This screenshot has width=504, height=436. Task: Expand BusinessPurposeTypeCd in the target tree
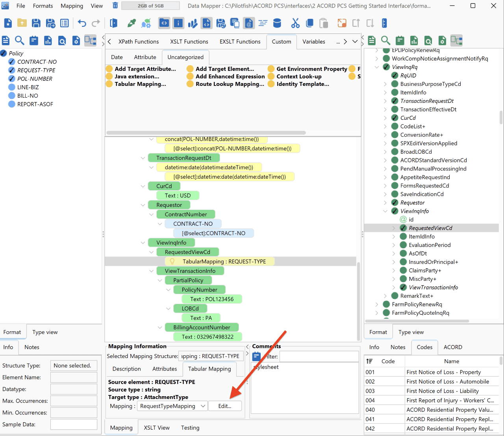click(385, 84)
